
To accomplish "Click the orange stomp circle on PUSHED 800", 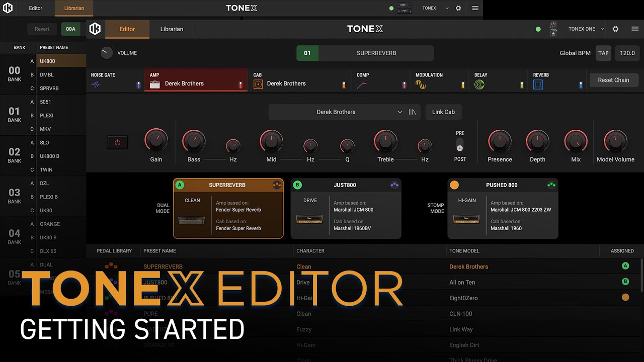I will 454,185.
